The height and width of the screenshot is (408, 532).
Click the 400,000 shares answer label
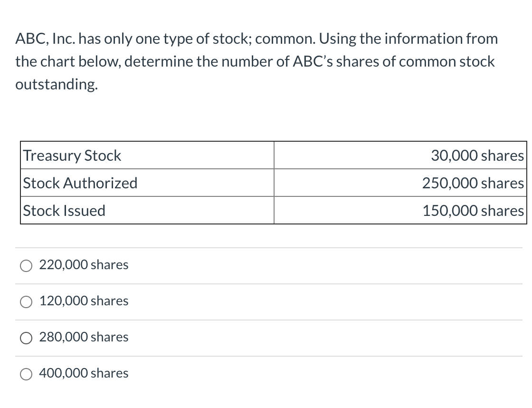pyautogui.click(x=84, y=373)
